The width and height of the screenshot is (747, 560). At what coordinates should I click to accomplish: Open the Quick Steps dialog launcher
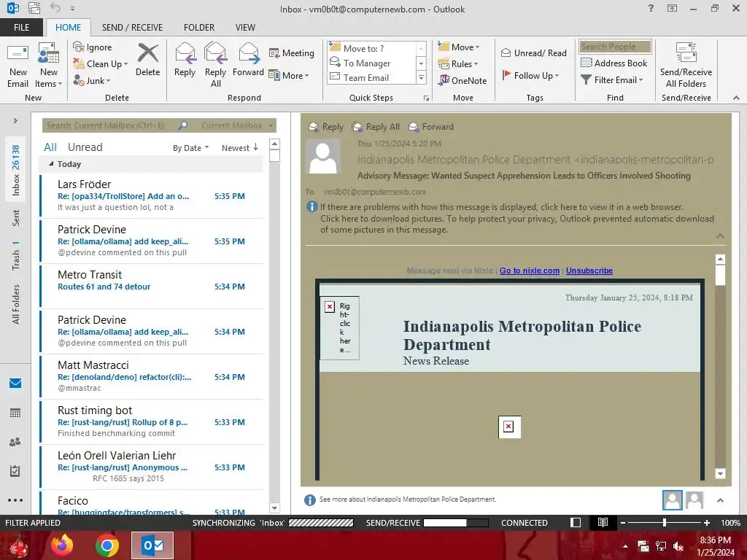coord(426,98)
